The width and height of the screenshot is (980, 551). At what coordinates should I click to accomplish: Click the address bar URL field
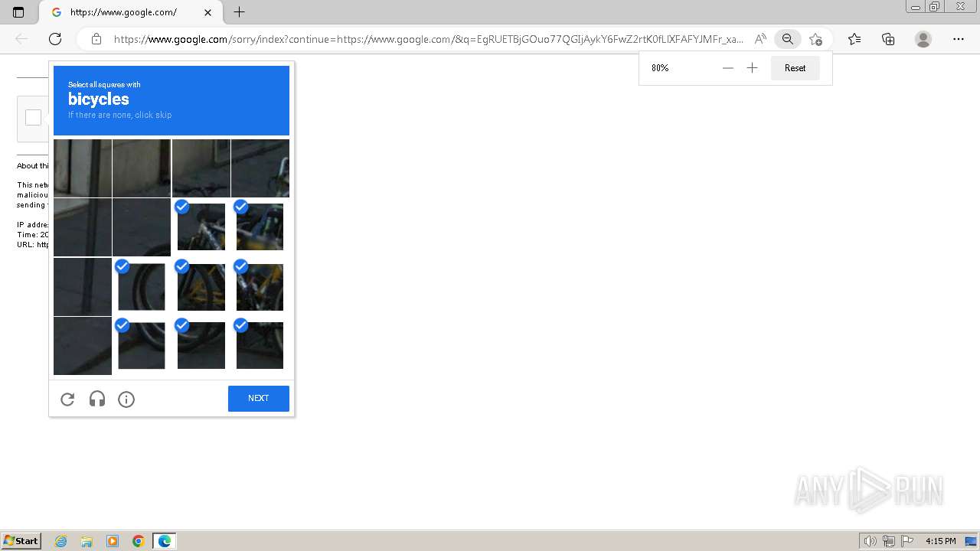pos(429,39)
